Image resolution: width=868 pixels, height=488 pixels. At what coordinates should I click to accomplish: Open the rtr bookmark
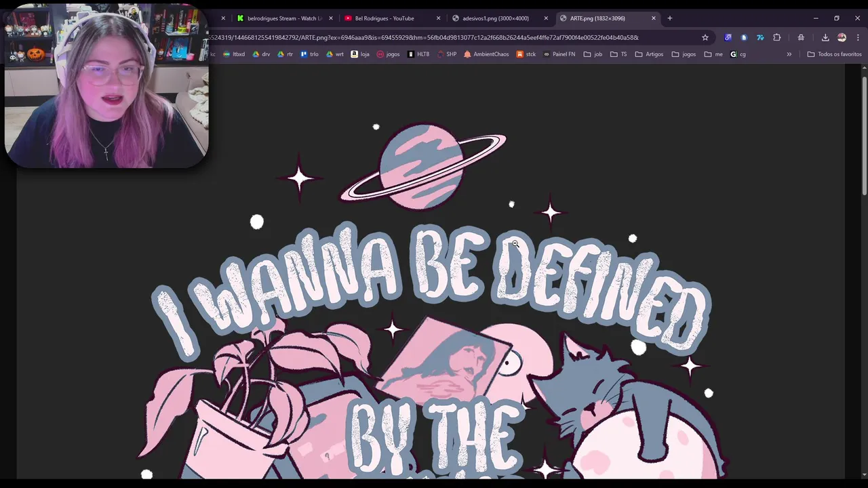pos(285,54)
